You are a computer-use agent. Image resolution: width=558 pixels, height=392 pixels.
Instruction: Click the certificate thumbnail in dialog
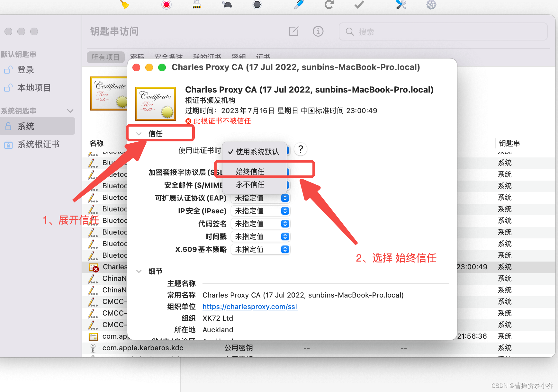point(156,103)
